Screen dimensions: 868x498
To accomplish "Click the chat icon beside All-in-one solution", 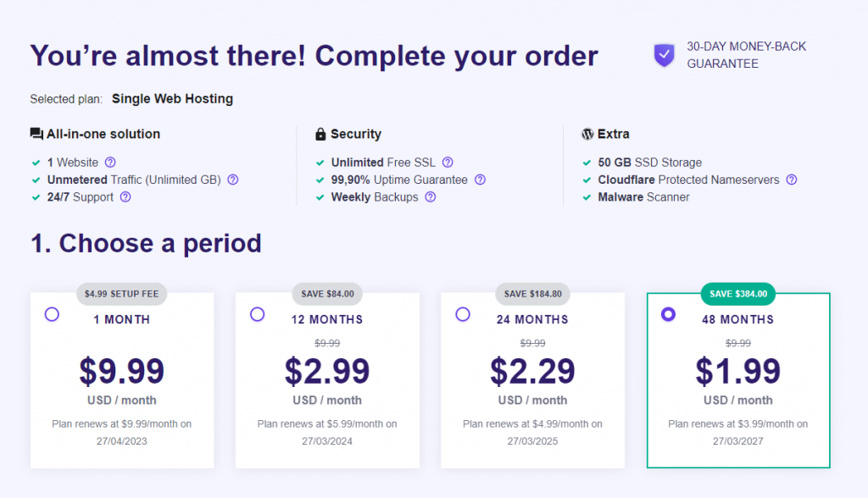I will point(36,134).
